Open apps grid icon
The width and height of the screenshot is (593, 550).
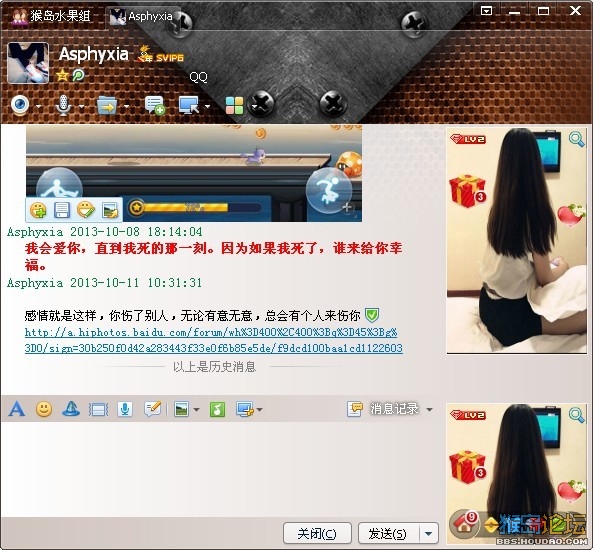pos(234,106)
